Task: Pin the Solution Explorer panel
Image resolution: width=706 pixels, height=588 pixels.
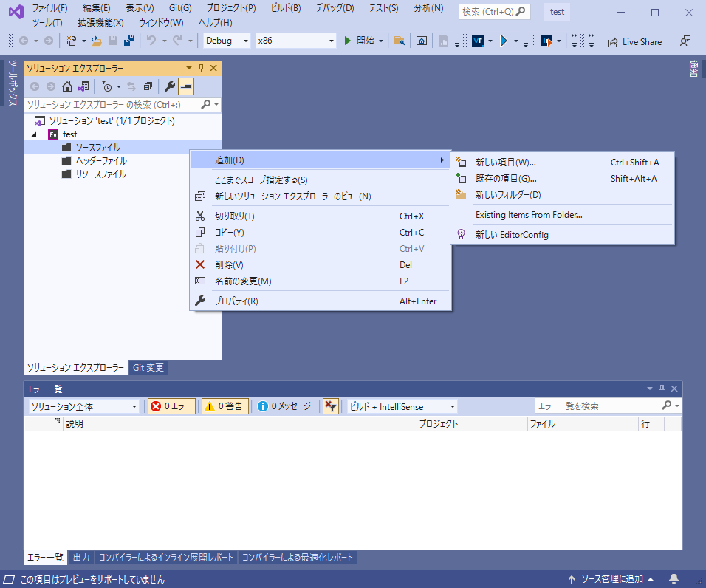Action: click(x=202, y=68)
